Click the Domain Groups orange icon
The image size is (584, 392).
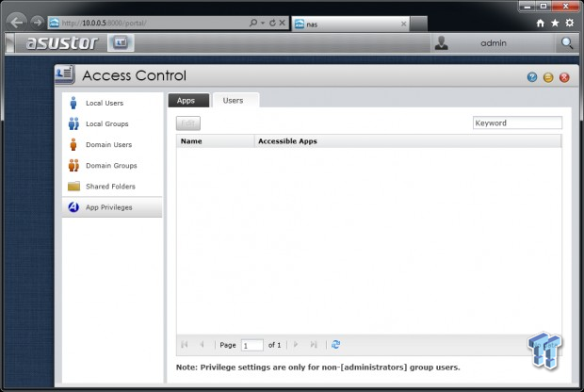pyautogui.click(x=73, y=166)
